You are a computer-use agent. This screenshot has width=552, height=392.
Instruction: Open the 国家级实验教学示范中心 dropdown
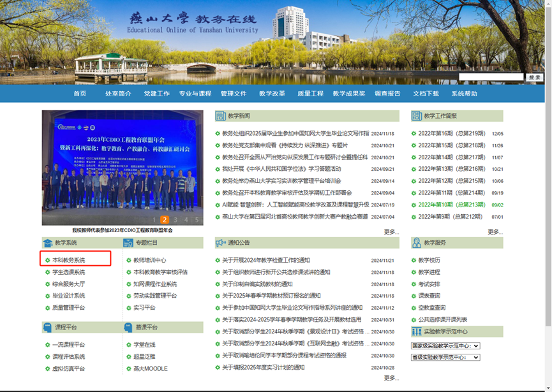coord(445,346)
